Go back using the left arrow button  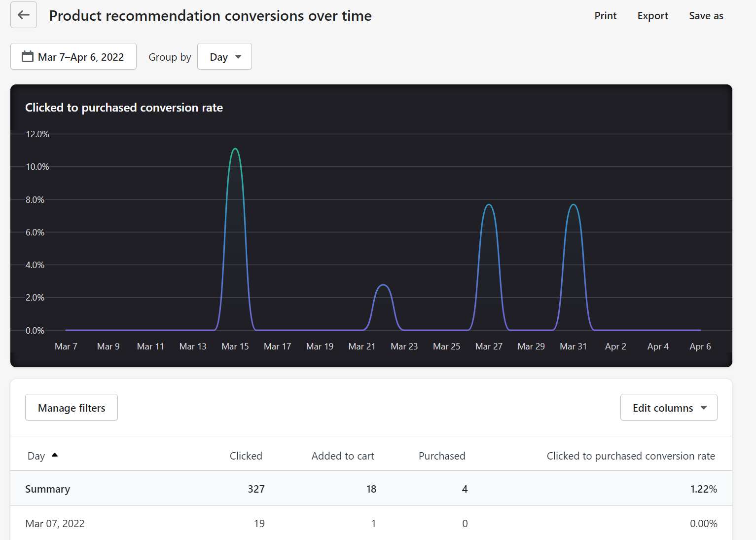[x=24, y=15]
